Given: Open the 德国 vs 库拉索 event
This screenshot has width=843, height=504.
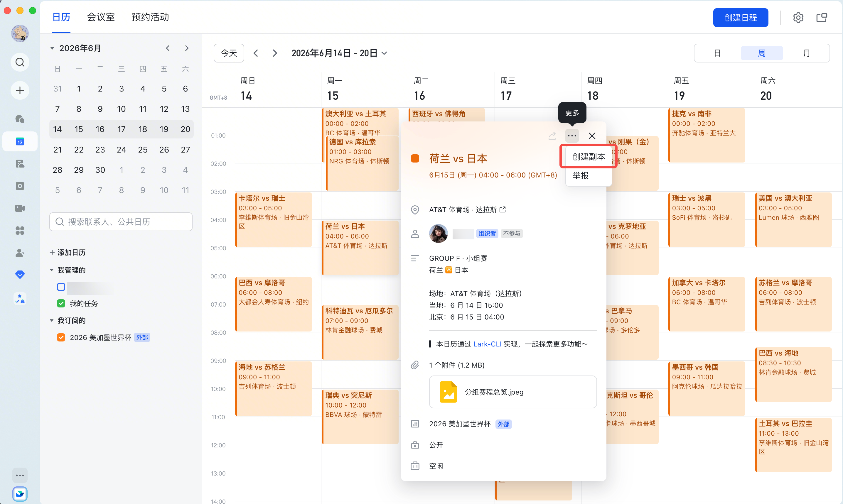Looking at the screenshot, I should point(362,163).
